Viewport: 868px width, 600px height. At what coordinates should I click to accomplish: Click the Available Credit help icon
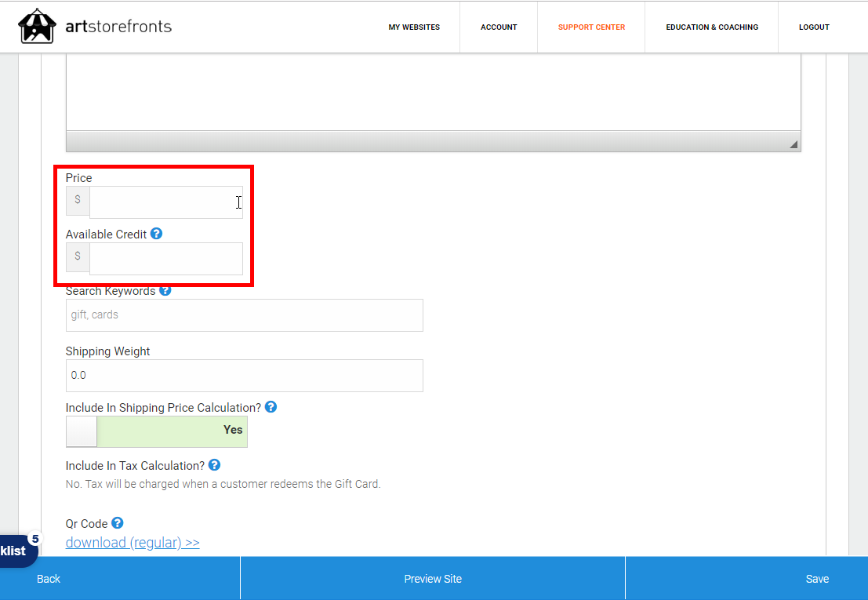(x=156, y=234)
